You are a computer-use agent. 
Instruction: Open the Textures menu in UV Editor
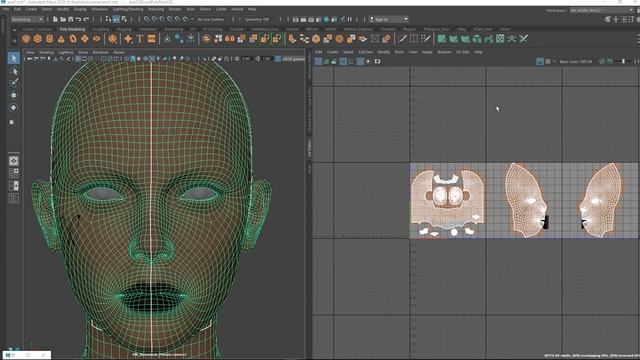click(444, 52)
